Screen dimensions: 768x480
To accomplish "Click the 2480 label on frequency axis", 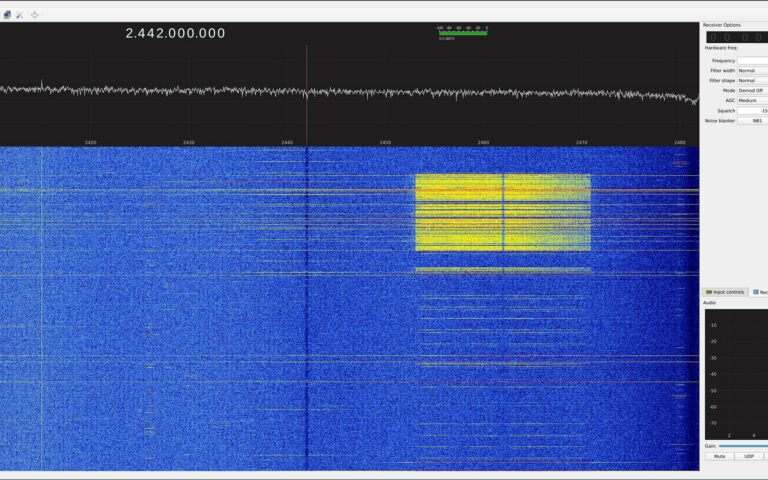I will click(680, 143).
